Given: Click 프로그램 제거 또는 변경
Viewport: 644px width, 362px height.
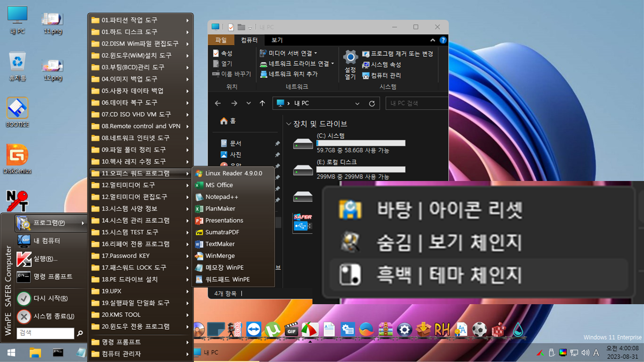Looking at the screenshot, I should coord(398,54).
